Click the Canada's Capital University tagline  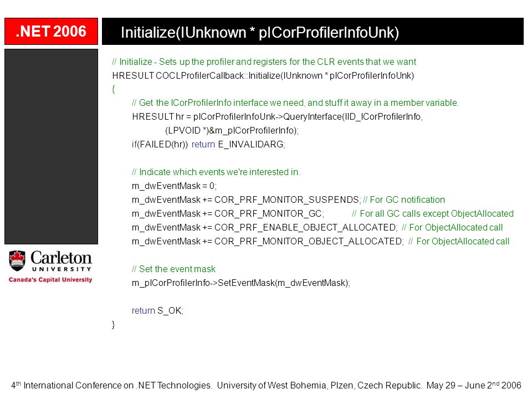tap(50, 279)
